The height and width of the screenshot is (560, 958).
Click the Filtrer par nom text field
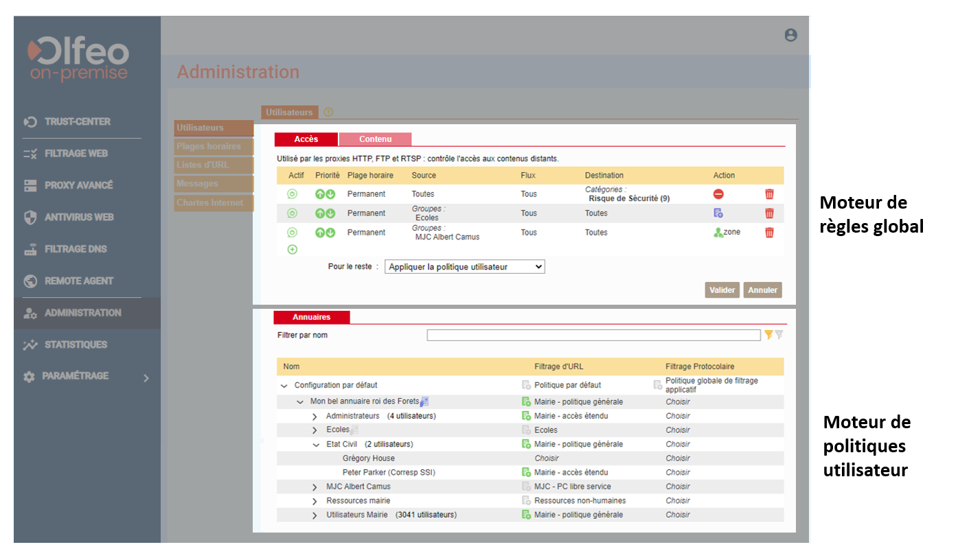click(x=593, y=336)
